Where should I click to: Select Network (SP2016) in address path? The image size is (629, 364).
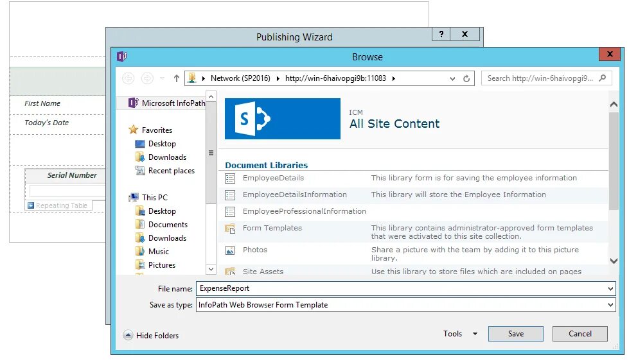(x=240, y=78)
